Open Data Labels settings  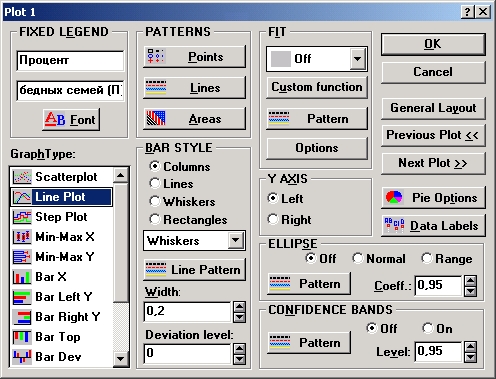point(433,226)
